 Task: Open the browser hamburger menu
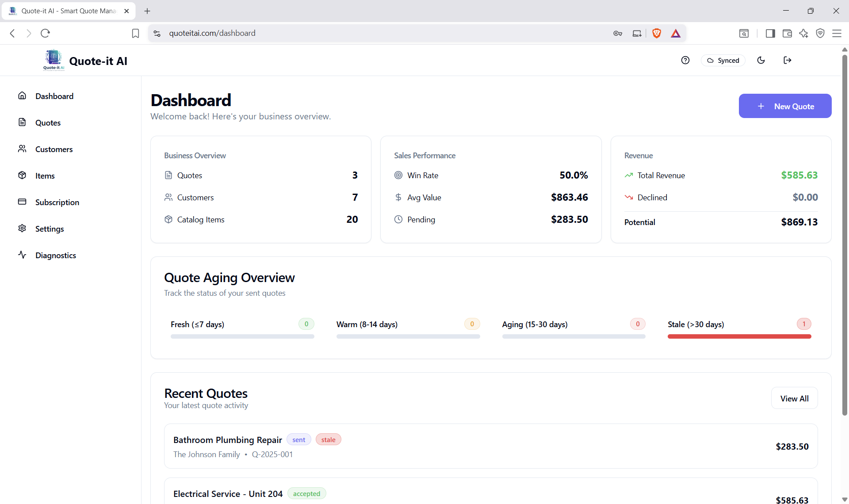pyautogui.click(x=837, y=33)
